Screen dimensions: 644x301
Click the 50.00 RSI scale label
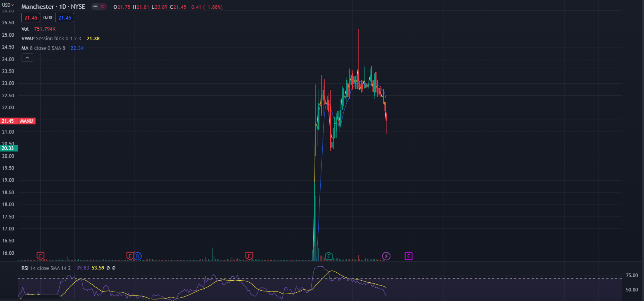632,290
